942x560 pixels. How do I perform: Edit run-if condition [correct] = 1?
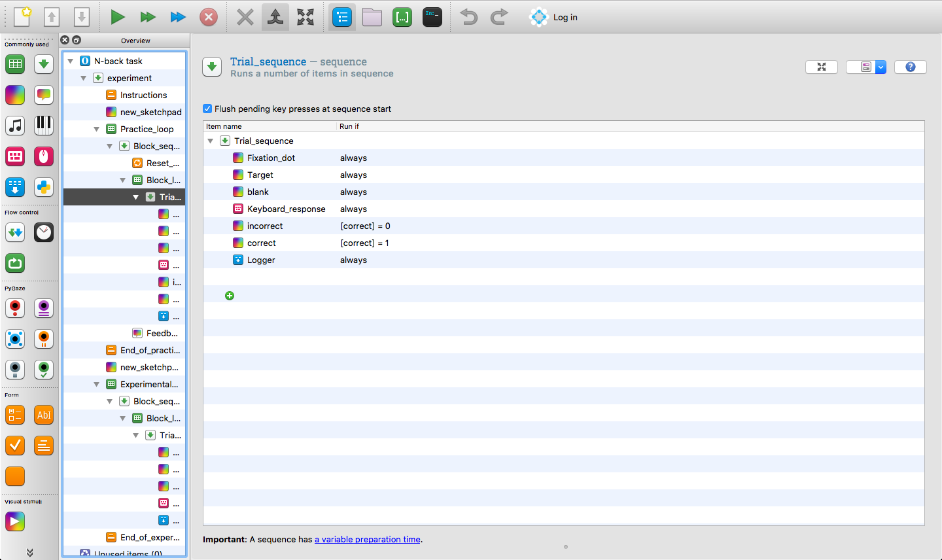364,243
